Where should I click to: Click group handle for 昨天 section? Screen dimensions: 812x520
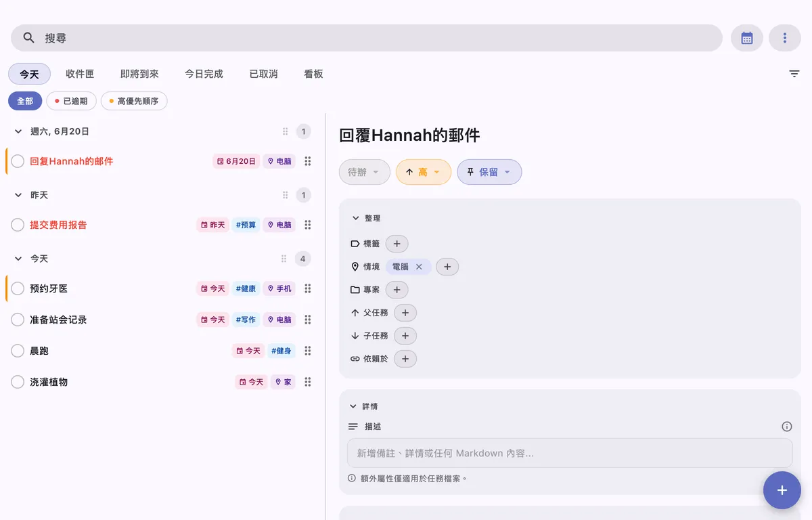tap(285, 195)
